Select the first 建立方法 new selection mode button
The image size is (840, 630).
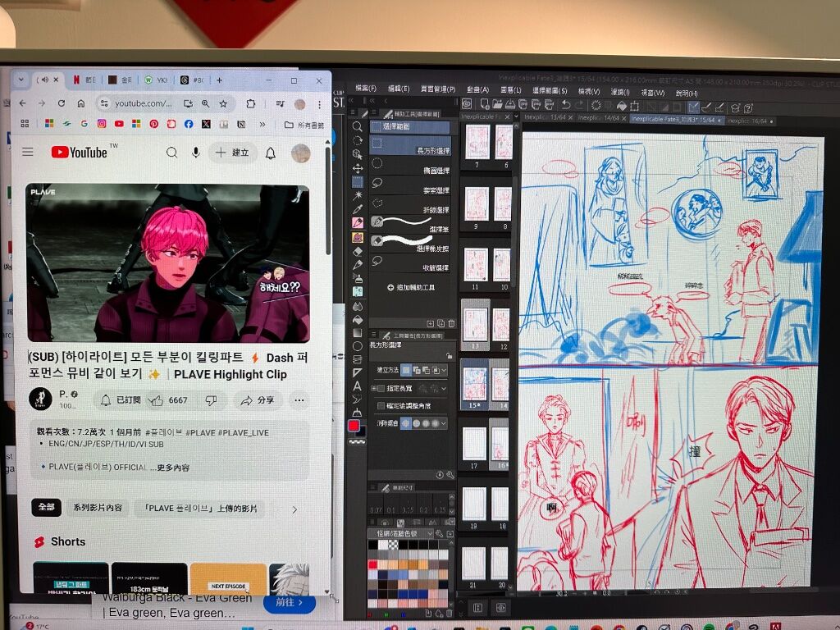407,370
